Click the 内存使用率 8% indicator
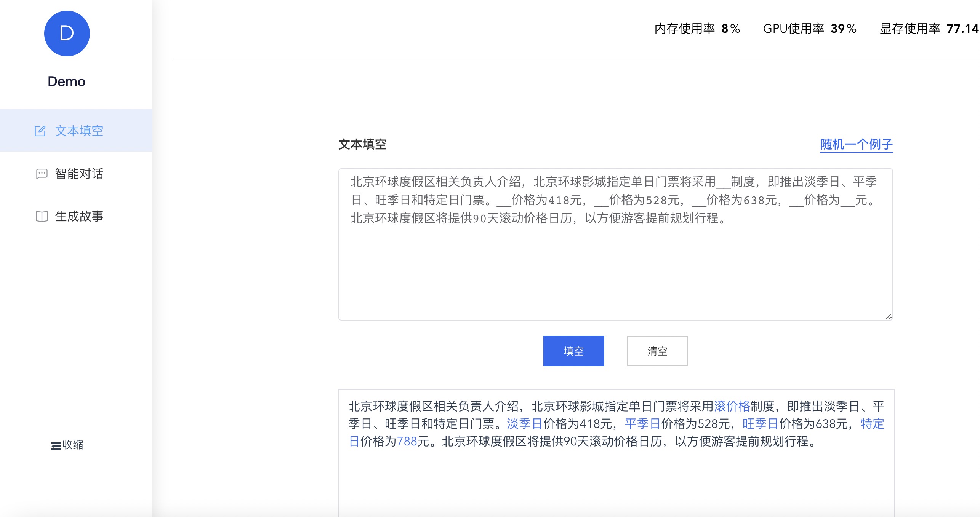The height and width of the screenshot is (517, 980). pos(697,29)
